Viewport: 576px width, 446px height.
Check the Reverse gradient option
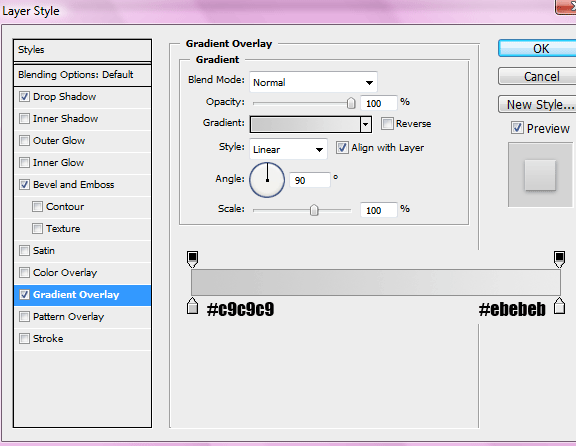coord(387,124)
